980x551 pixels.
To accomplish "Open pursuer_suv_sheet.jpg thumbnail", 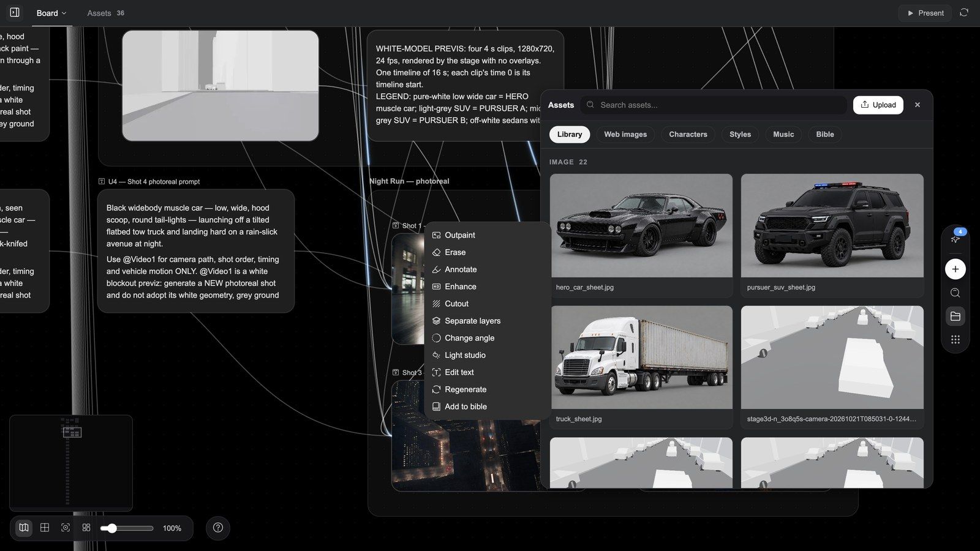I will (x=832, y=226).
